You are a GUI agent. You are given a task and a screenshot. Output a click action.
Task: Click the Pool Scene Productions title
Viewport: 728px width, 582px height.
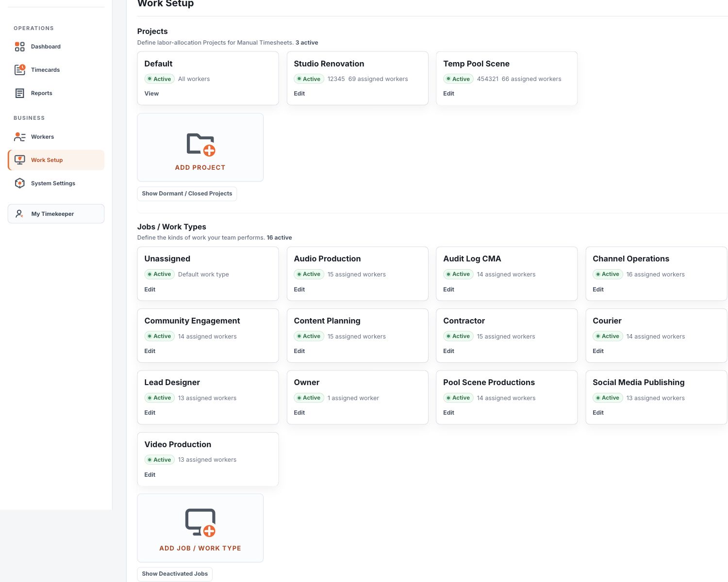click(x=489, y=382)
